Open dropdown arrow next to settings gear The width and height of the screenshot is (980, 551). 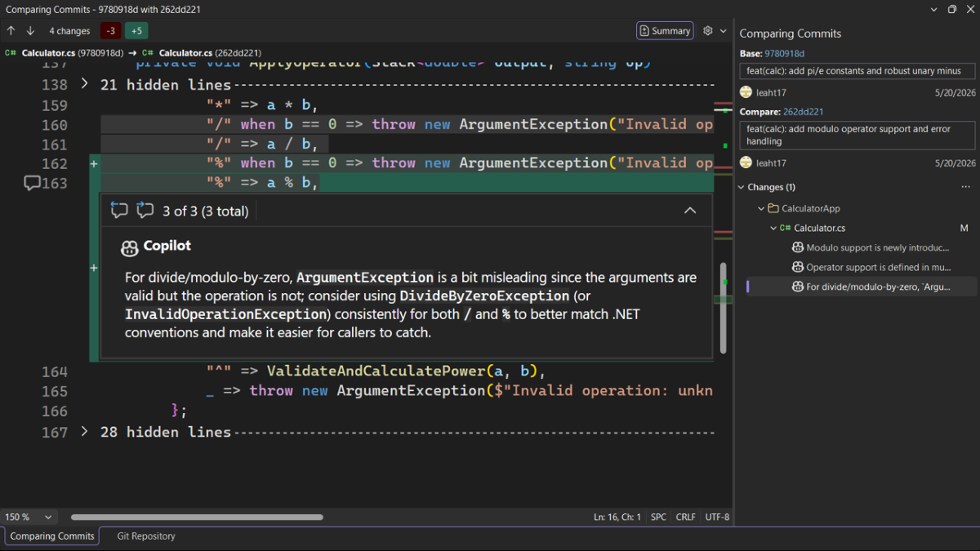[x=723, y=31]
